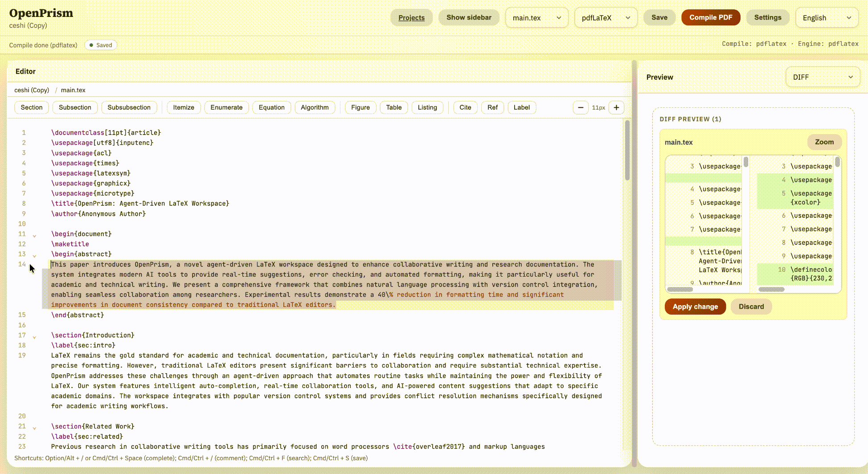Open Settings
The width and height of the screenshot is (868, 474).
coord(768,17)
